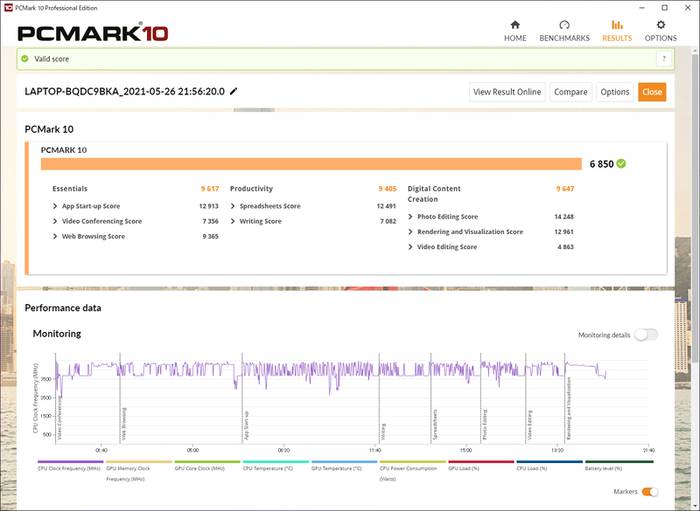Close the result with orange Close button

click(652, 92)
